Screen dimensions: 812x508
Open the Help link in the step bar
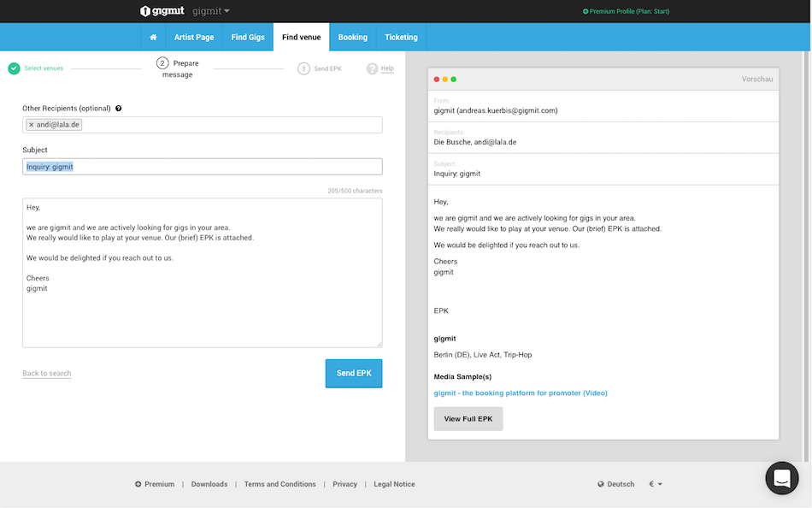point(387,68)
